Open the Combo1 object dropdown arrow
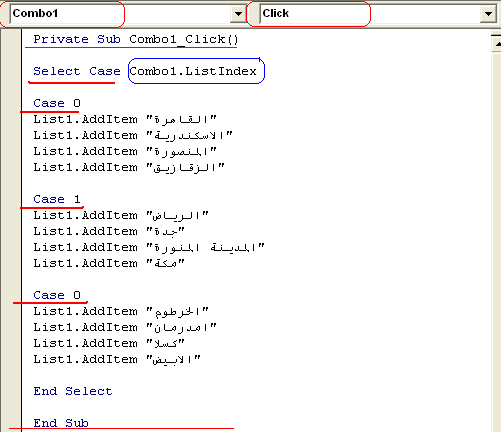Screen dimensions: 501x432 (238, 14)
